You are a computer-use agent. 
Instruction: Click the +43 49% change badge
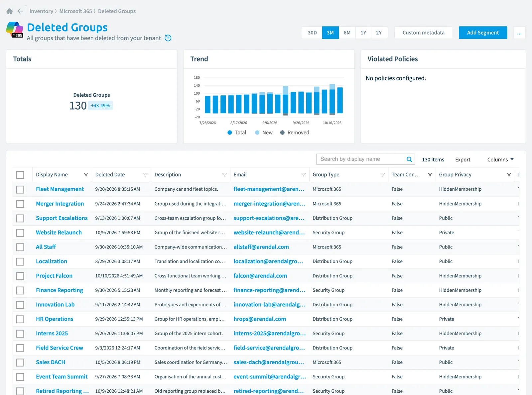100,106
